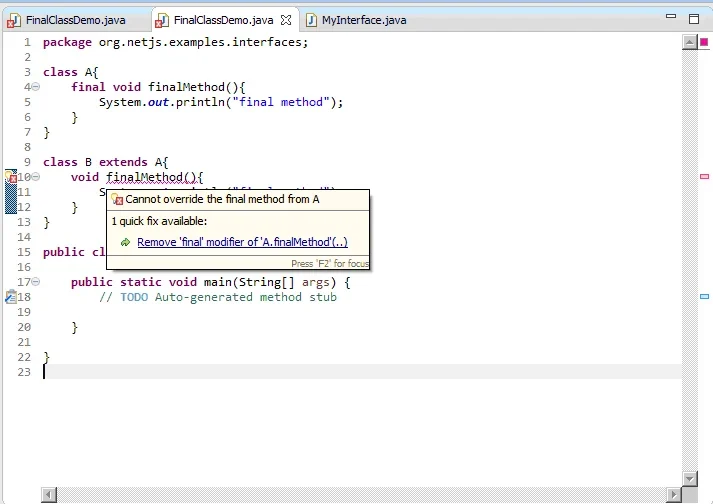Click 'public static void main' declaration
Screen dimensions: 713x504
pos(209,282)
